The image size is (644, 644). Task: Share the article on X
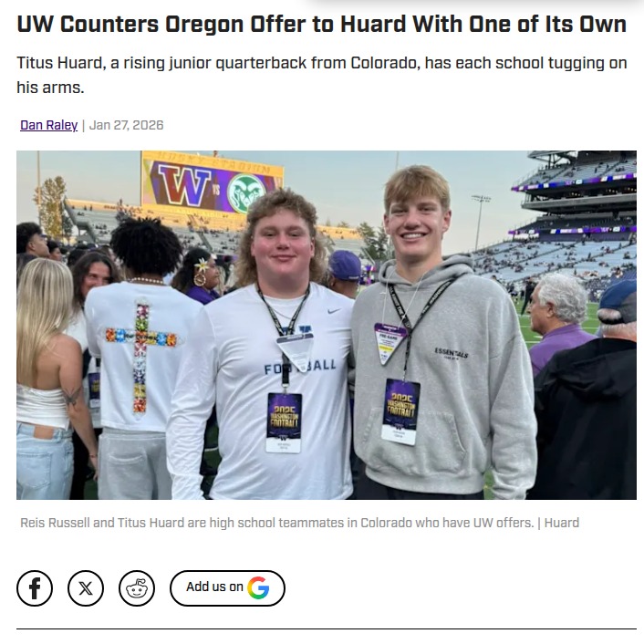[86, 588]
